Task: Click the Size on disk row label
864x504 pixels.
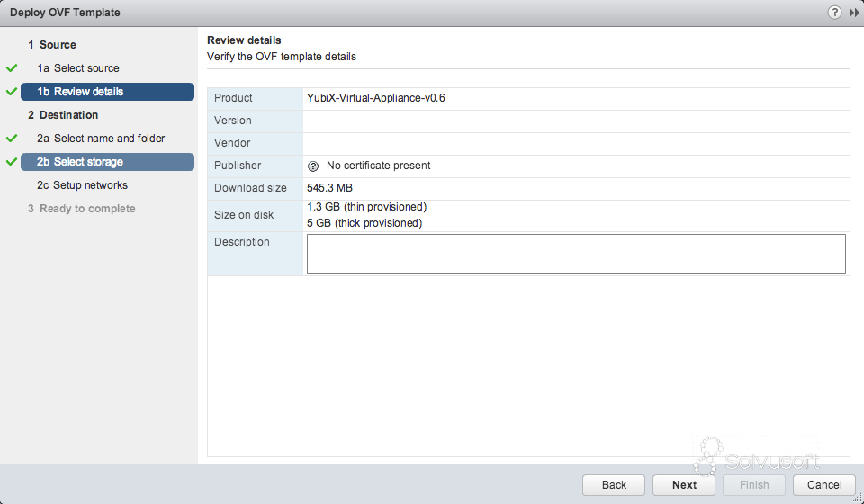Action: click(x=244, y=215)
